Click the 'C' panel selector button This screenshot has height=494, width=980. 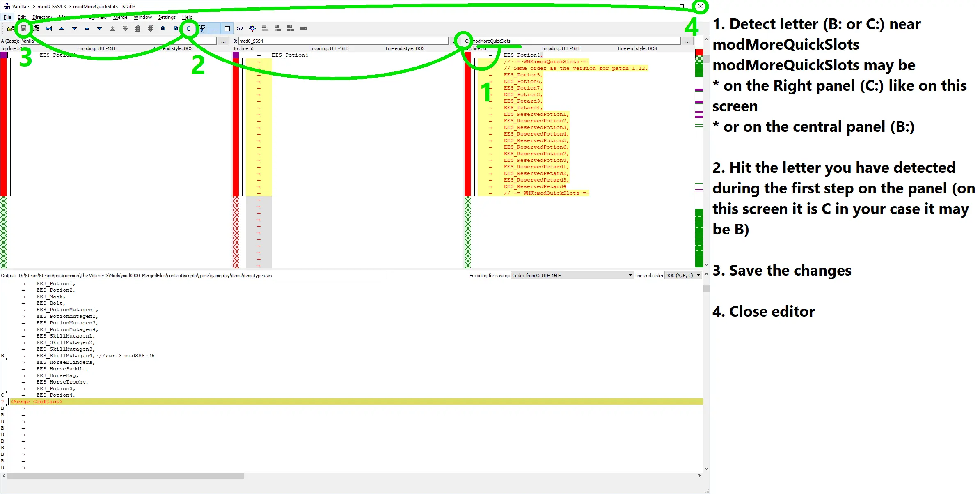click(188, 28)
